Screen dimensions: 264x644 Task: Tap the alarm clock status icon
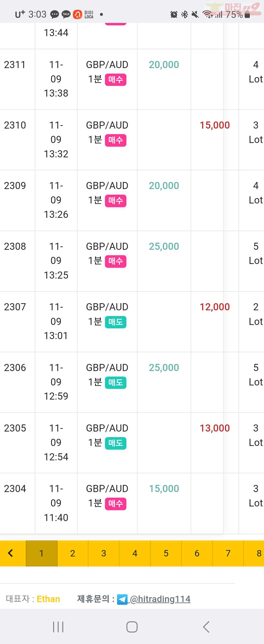point(174,14)
